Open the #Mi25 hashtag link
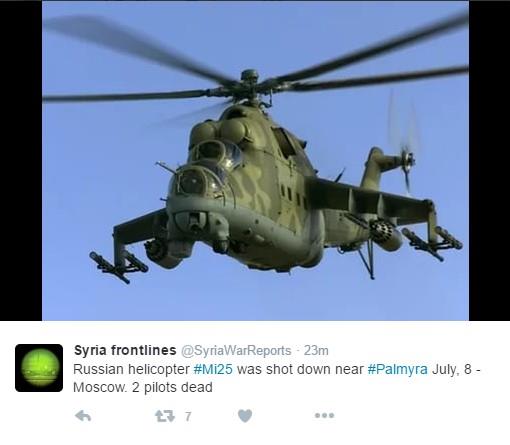 tap(213, 369)
